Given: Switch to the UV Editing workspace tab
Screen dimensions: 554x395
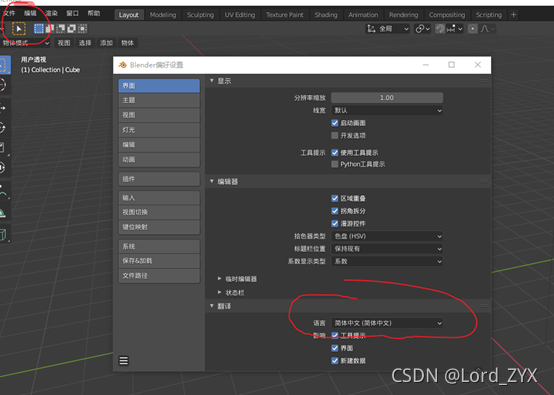Looking at the screenshot, I should (240, 15).
